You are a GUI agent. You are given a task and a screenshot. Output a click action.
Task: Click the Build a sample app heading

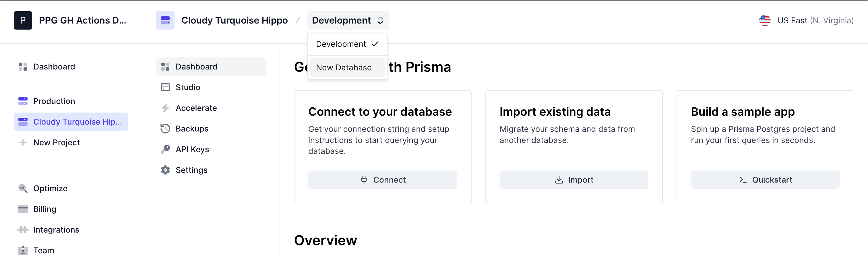pos(743,112)
